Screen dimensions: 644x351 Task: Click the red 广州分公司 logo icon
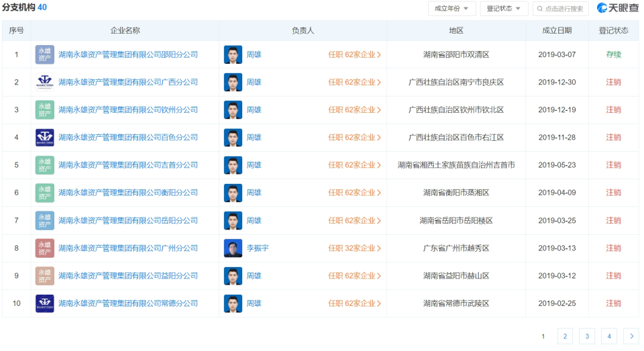[45, 248]
